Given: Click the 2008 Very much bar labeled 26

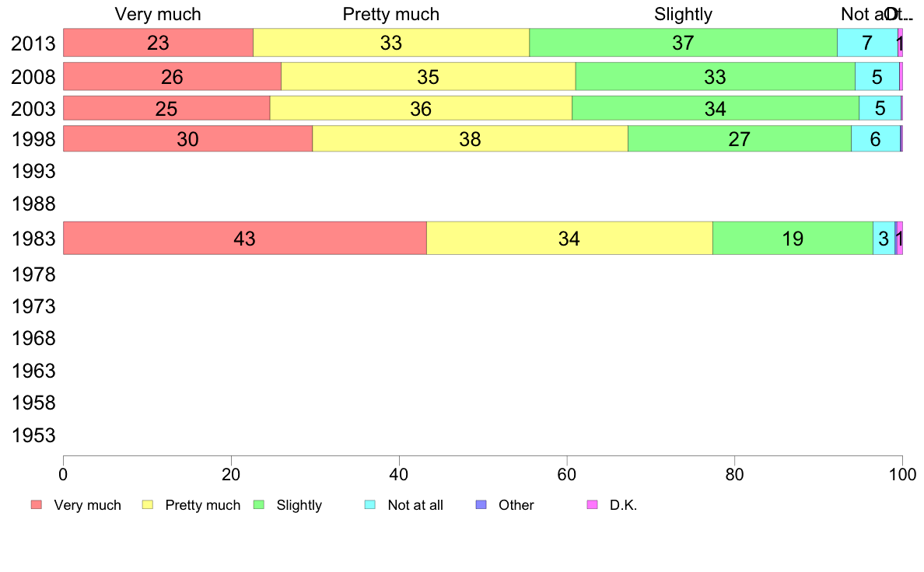Looking at the screenshot, I should 172,77.
